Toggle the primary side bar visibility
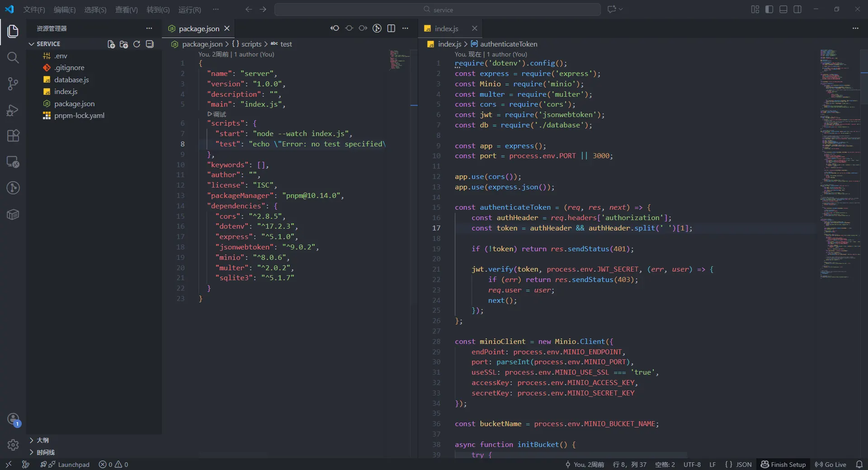This screenshot has height=470, width=868. [x=769, y=9]
